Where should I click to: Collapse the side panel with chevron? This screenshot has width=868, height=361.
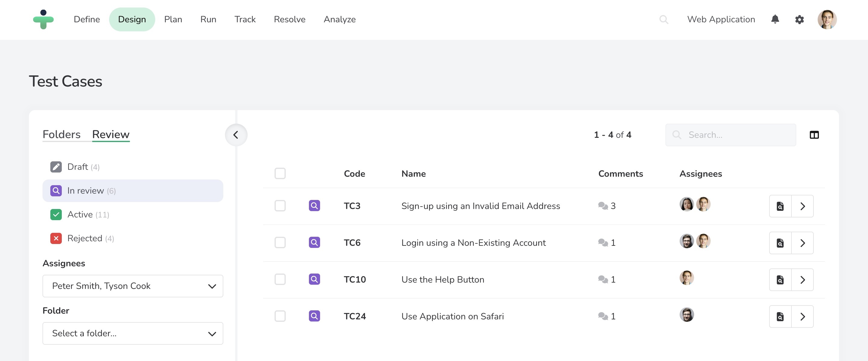tap(236, 135)
